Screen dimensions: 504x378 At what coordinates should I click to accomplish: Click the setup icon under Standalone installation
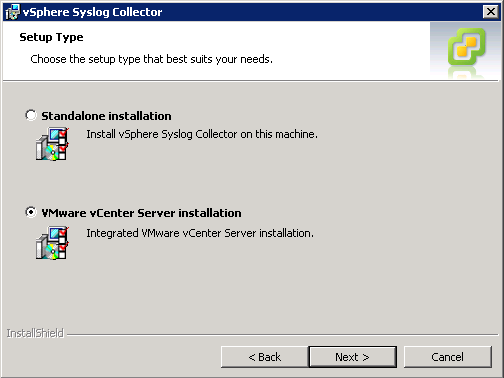[53, 144]
